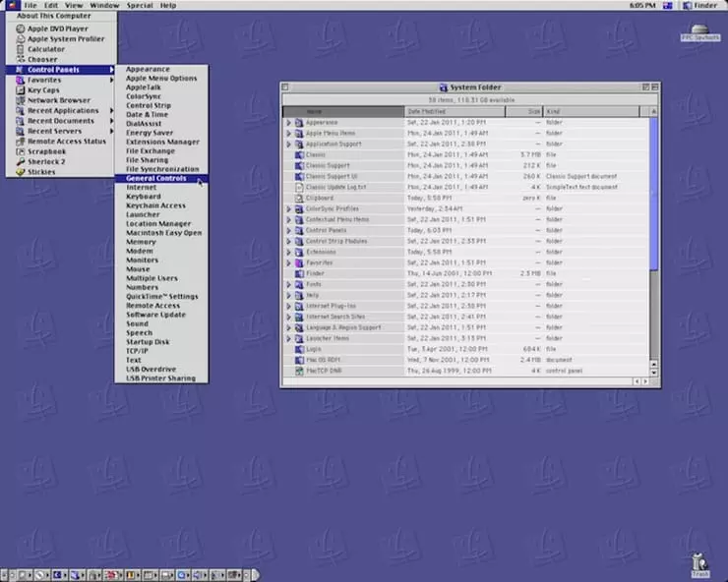The height and width of the screenshot is (582, 728).
Task: Click the Classic Update Log.txt file icon
Action: (299, 187)
